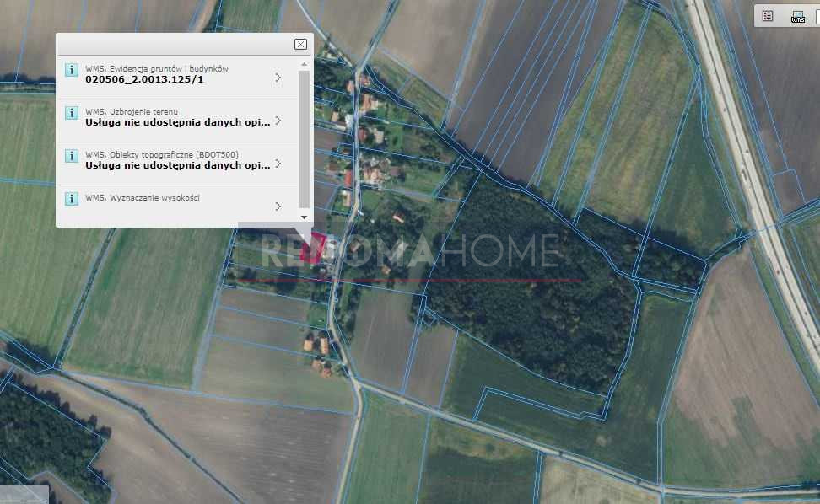Click info icon for Wyznaczanie wysokości

click(x=72, y=198)
